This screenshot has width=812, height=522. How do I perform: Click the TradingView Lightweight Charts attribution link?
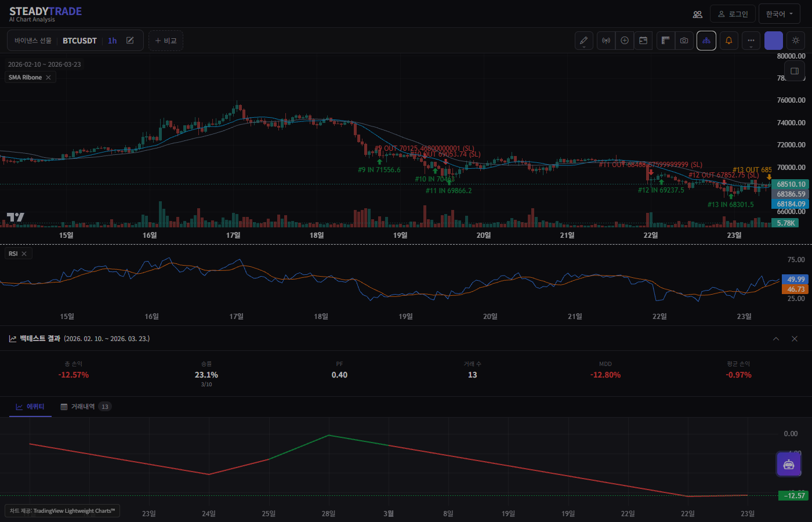click(x=63, y=511)
